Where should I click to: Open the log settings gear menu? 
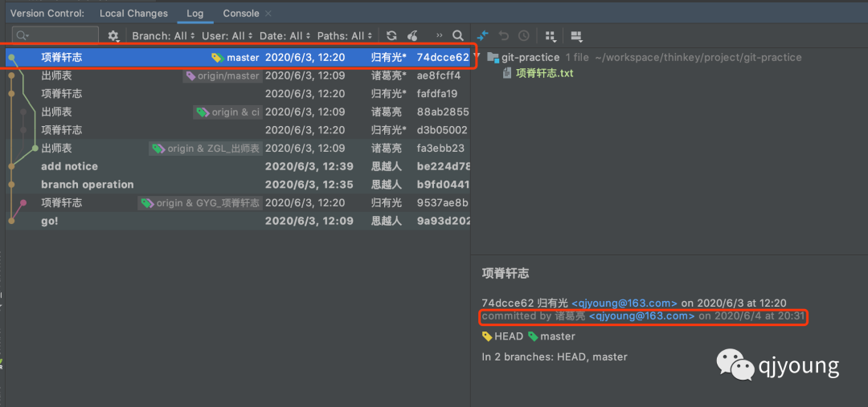coord(113,36)
